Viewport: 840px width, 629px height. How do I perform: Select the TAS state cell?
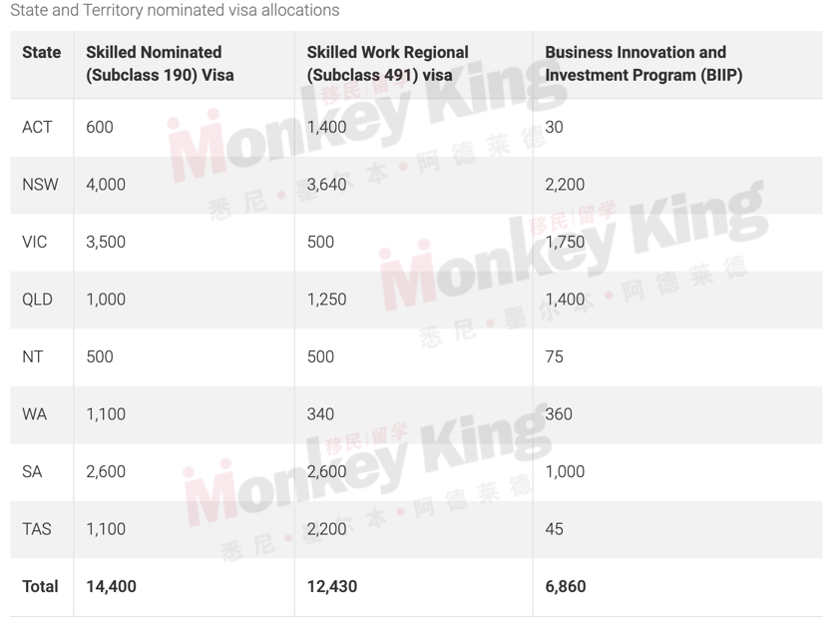(37, 529)
